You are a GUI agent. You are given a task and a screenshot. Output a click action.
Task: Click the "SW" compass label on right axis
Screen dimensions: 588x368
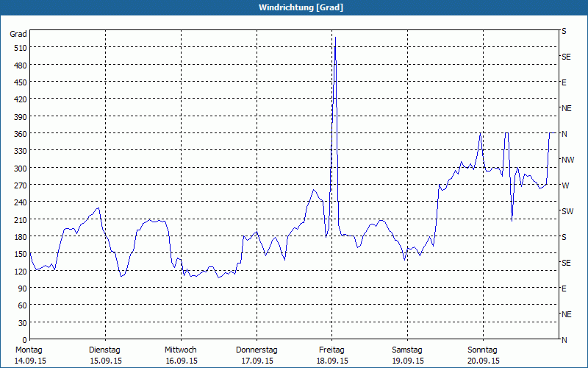(x=567, y=211)
